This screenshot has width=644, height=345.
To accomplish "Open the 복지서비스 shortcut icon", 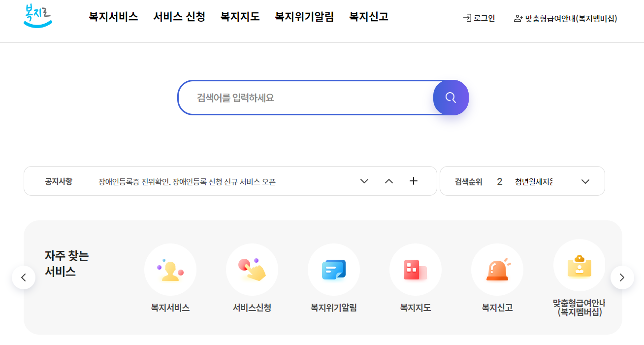I will coord(170,270).
